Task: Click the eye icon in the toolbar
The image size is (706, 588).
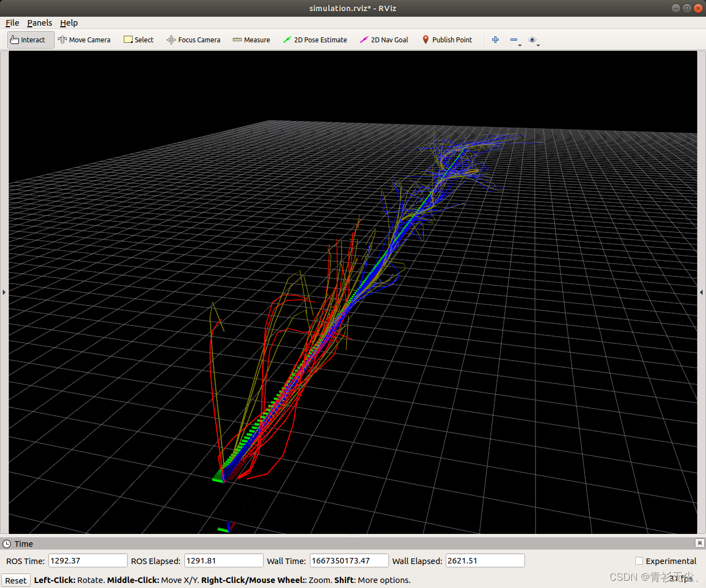Action: pyautogui.click(x=532, y=39)
